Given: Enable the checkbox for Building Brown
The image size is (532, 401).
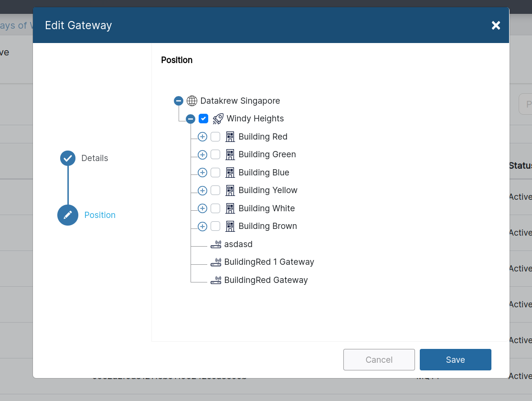Looking at the screenshot, I should point(215,226).
